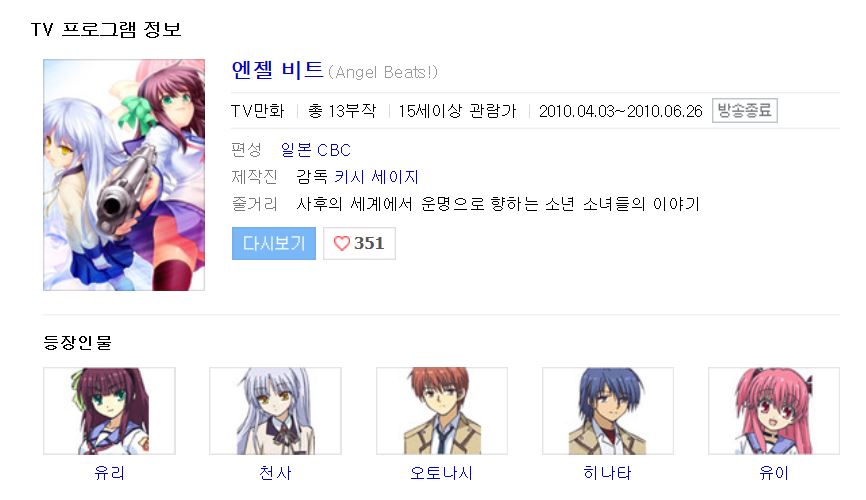Click the 다시보기 replay button
The image size is (866, 500).
[x=274, y=243]
